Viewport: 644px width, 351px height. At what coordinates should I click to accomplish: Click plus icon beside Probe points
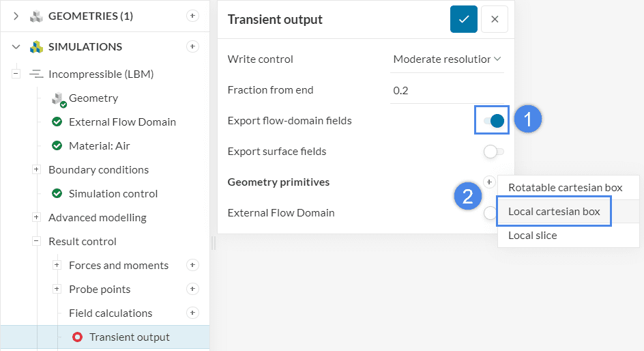pyautogui.click(x=192, y=289)
